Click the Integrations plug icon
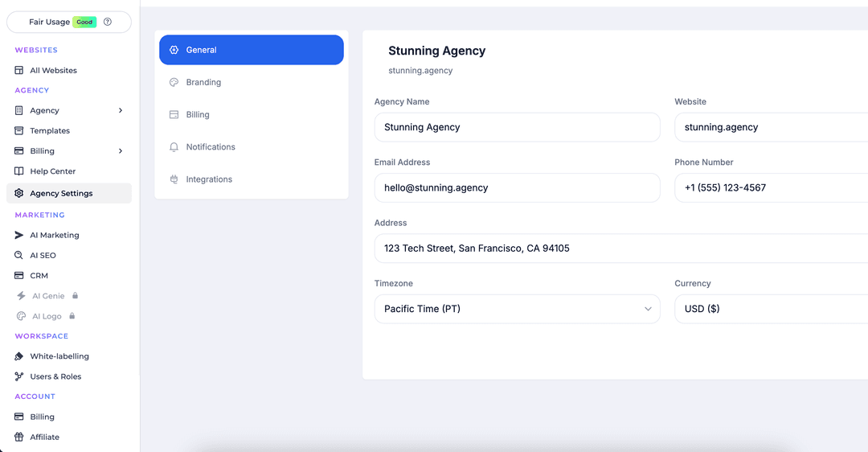868x452 pixels. [174, 179]
